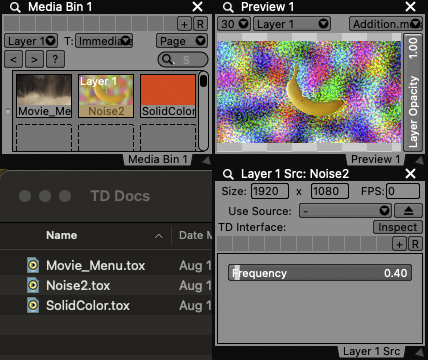Click the R button in the Layer 1 Src panel

click(x=415, y=244)
